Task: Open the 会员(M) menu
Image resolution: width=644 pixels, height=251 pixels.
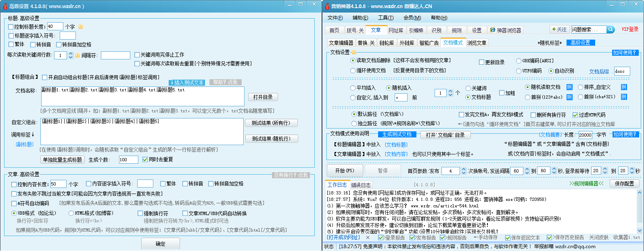Action: tap(412, 18)
